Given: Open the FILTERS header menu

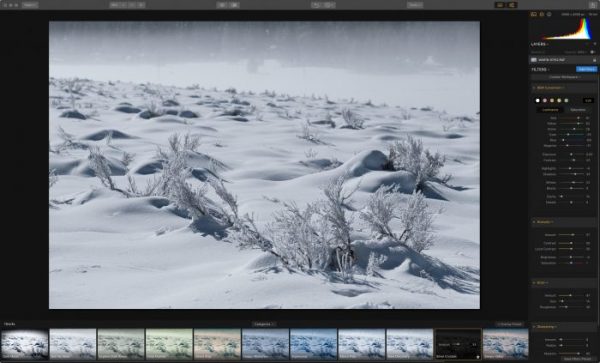Looking at the screenshot, I should click(540, 70).
